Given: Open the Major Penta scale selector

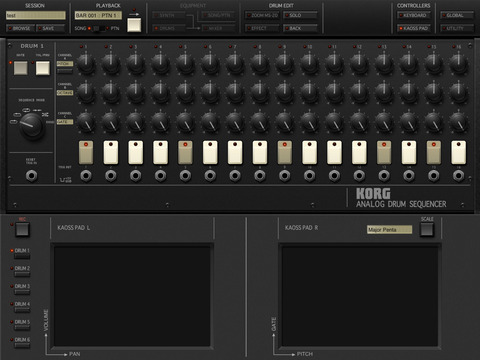Looking at the screenshot, I should point(389,230).
